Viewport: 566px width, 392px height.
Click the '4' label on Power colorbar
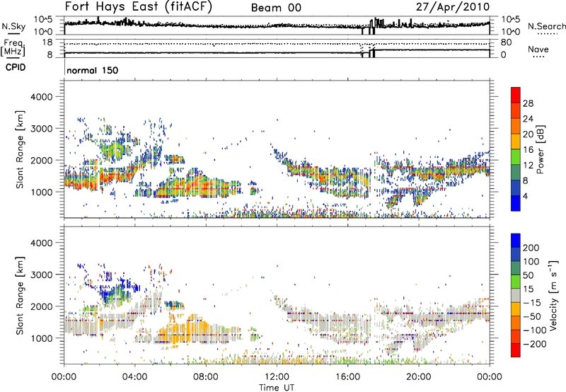coord(525,196)
